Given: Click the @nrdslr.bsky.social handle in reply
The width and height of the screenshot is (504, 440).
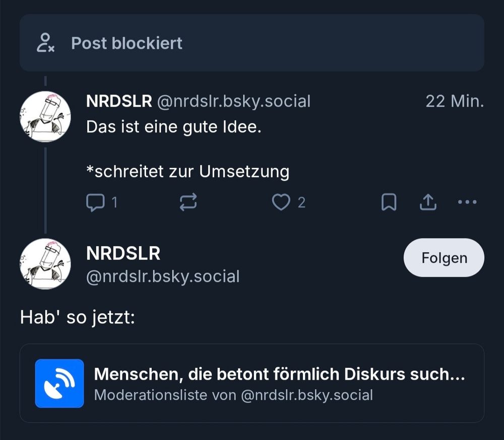Looking at the screenshot, I should tap(234, 102).
